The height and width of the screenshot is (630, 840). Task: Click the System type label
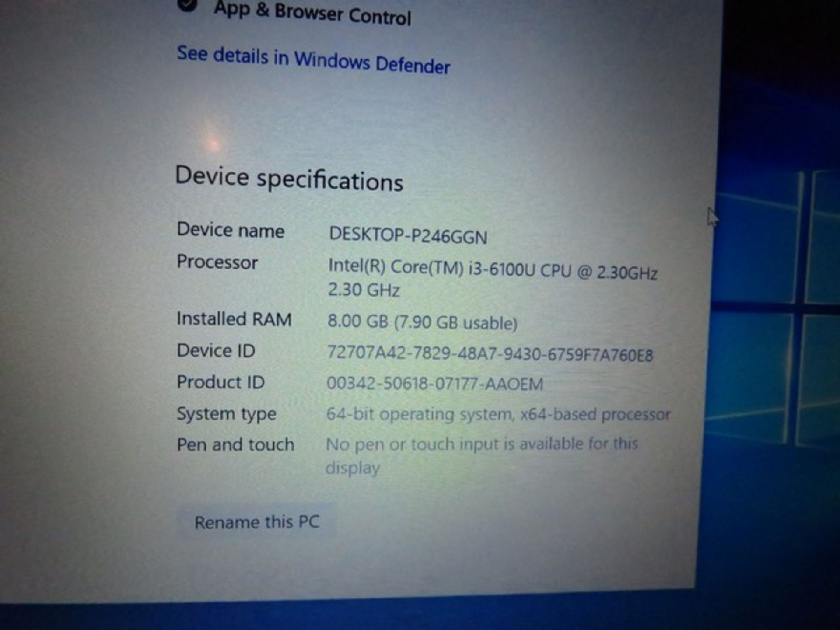226,414
